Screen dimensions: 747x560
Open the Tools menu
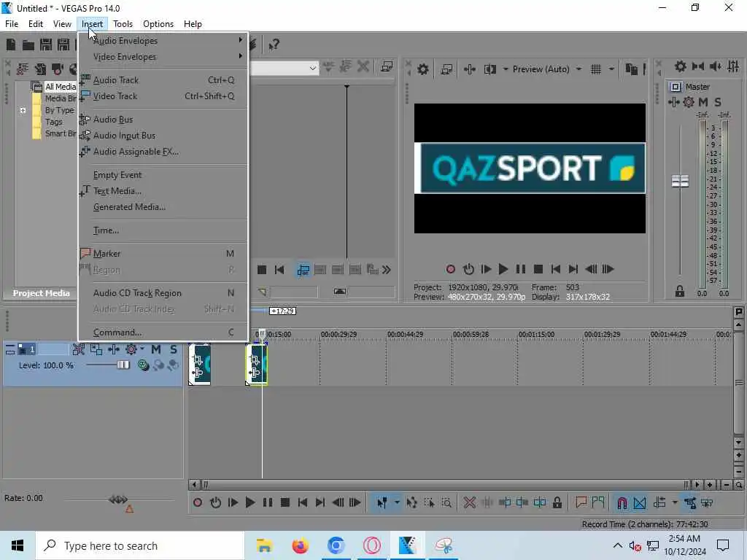(123, 24)
